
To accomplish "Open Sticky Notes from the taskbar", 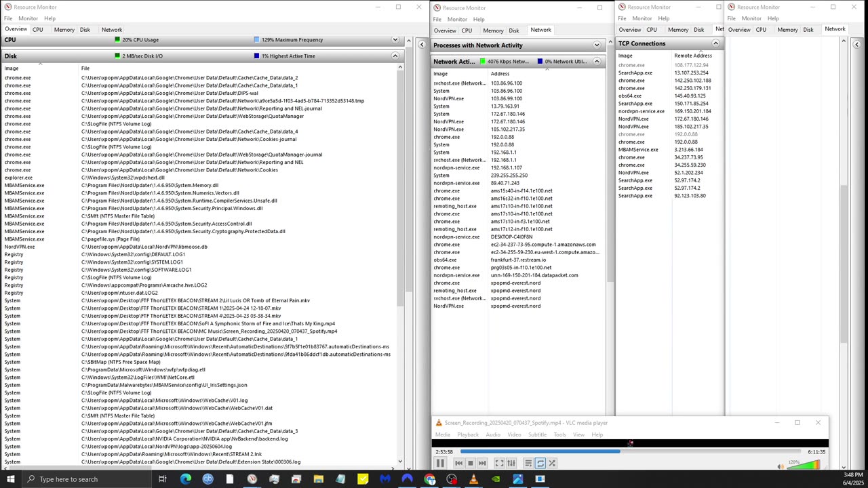I will (363, 479).
